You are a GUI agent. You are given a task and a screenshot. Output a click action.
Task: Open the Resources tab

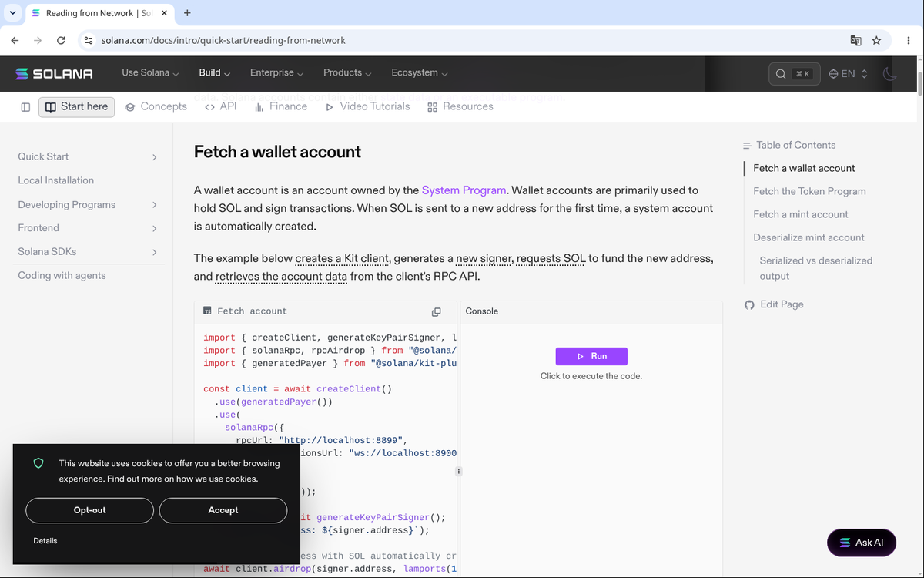tap(460, 106)
